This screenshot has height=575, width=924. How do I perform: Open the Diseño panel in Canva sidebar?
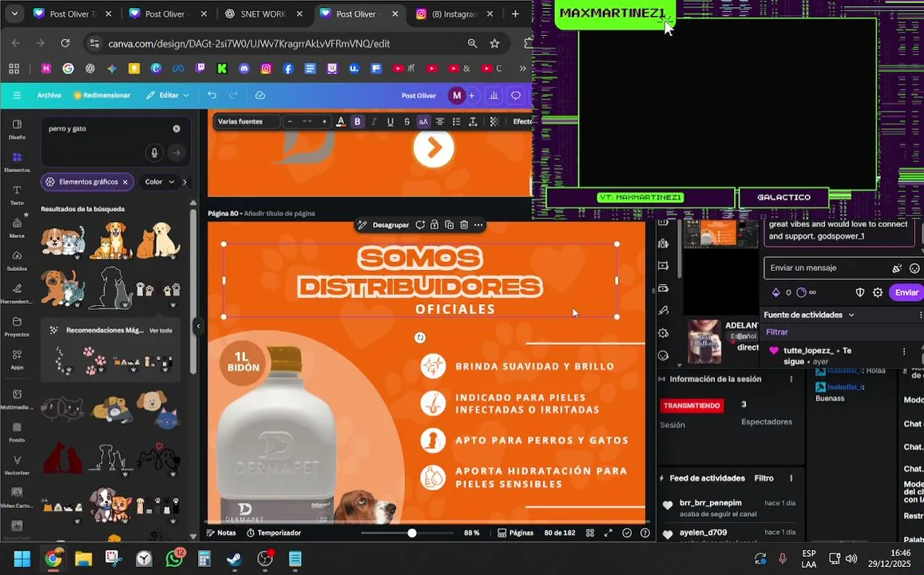coord(17,129)
